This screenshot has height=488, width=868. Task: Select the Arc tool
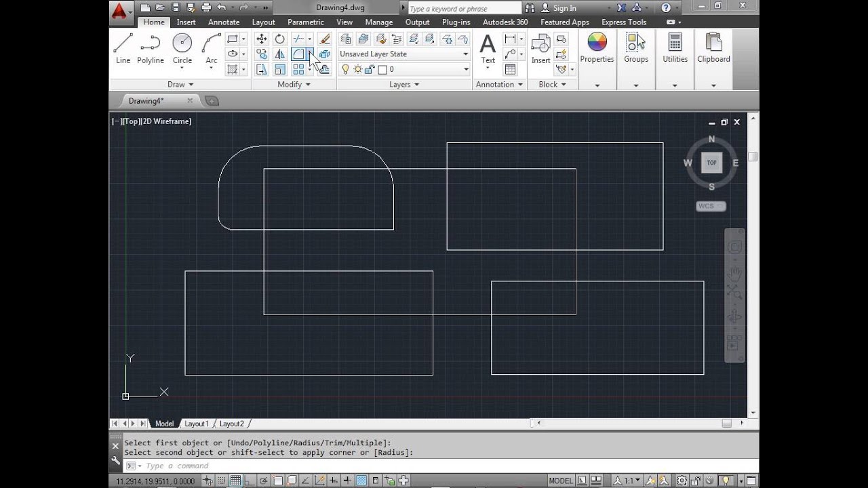212,48
